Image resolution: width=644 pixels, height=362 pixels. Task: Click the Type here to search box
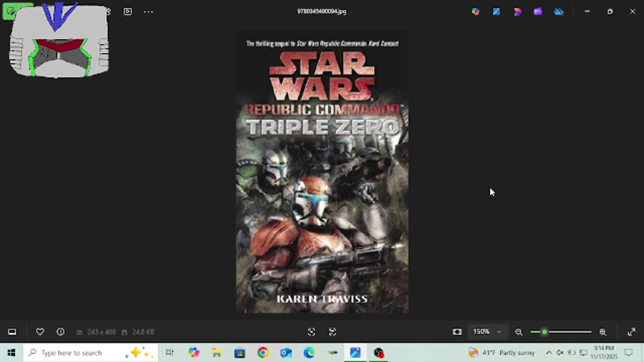[91, 353]
